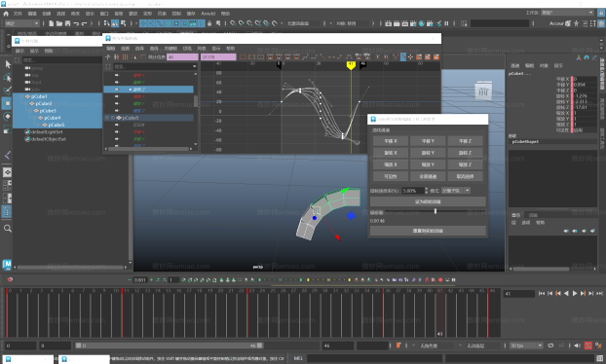Choose the Paint selection tool
This screenshot has height=364, width=606.
click(x=8, y=91)
